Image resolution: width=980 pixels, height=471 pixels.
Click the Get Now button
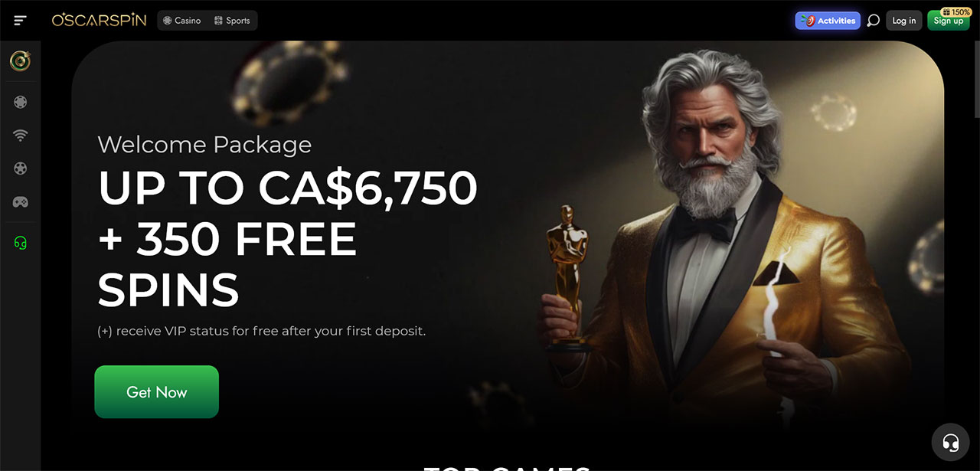click(x=157, y=392)
